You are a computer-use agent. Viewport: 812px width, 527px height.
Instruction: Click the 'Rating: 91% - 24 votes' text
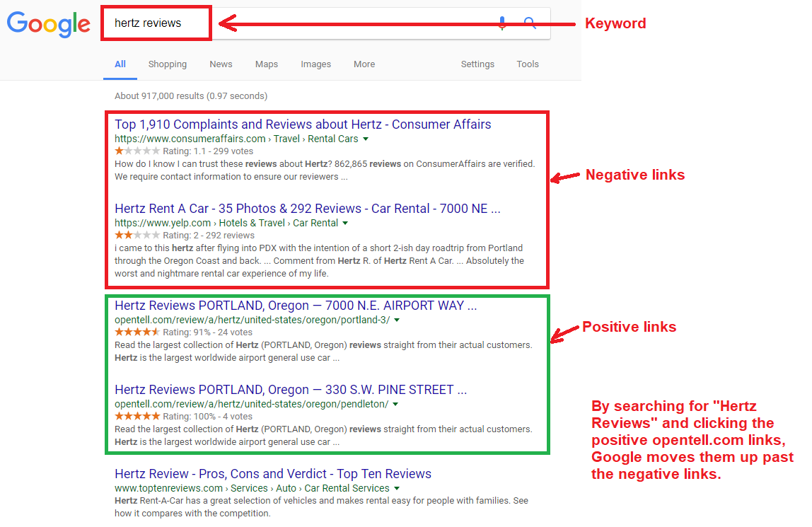click(208, 332)
